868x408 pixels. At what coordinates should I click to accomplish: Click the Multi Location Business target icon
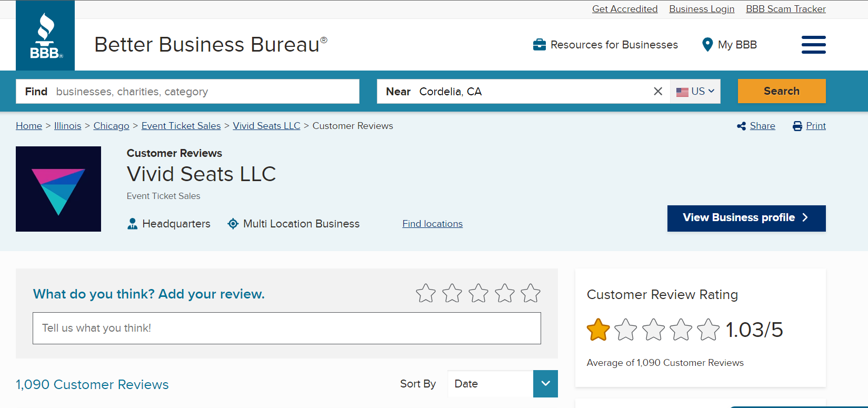233,224
